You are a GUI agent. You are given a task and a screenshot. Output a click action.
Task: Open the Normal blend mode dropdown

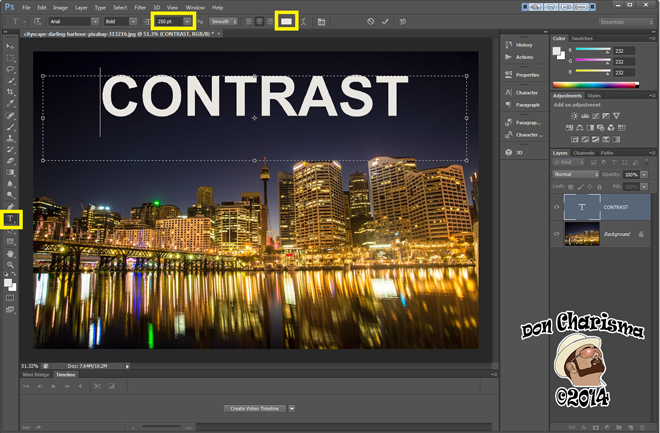pyautogui.click(x=576, y=174)
